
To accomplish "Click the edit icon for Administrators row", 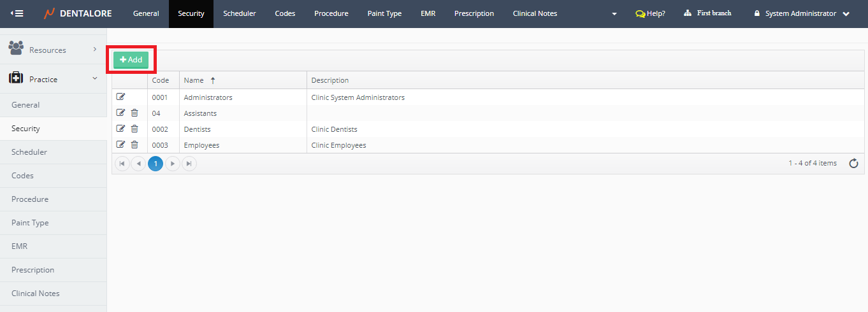I will (121, 97).
